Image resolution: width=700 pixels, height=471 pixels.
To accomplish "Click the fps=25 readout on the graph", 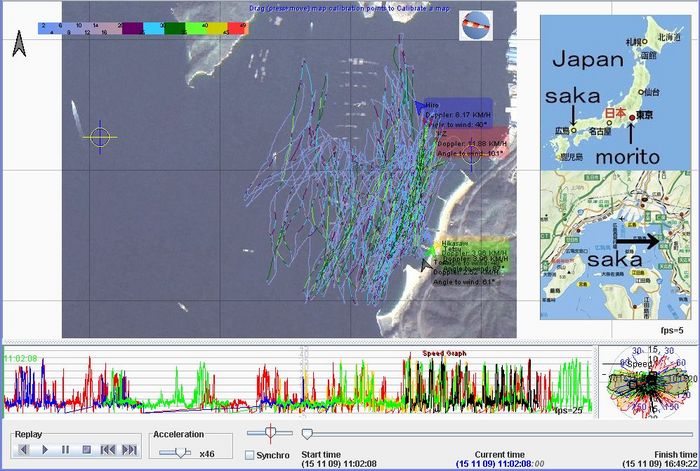I will coord(568,410).
